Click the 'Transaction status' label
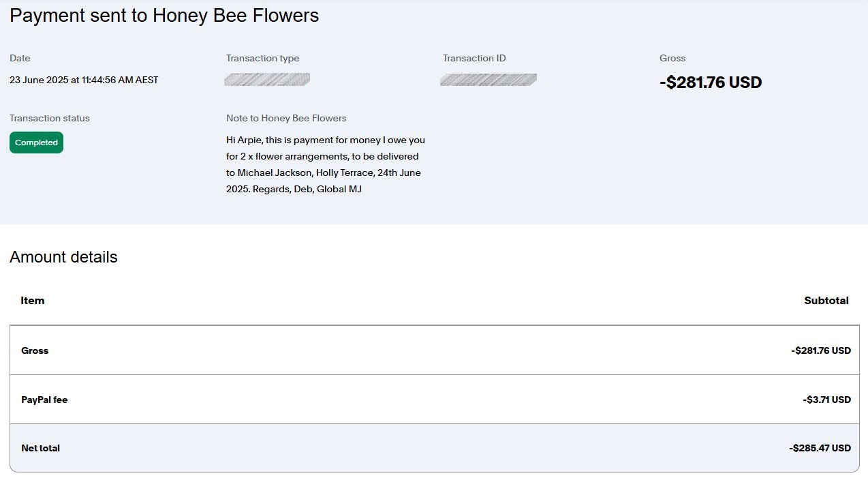 (x=50, y=119)
